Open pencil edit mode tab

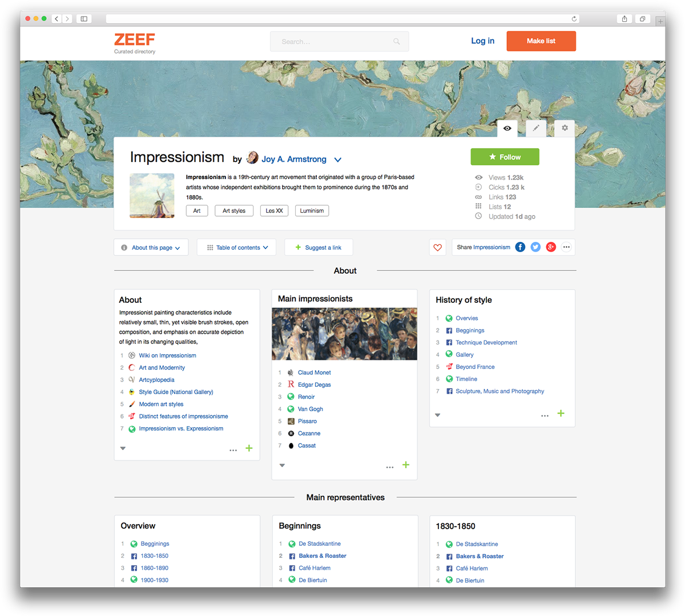coord(536,128)
